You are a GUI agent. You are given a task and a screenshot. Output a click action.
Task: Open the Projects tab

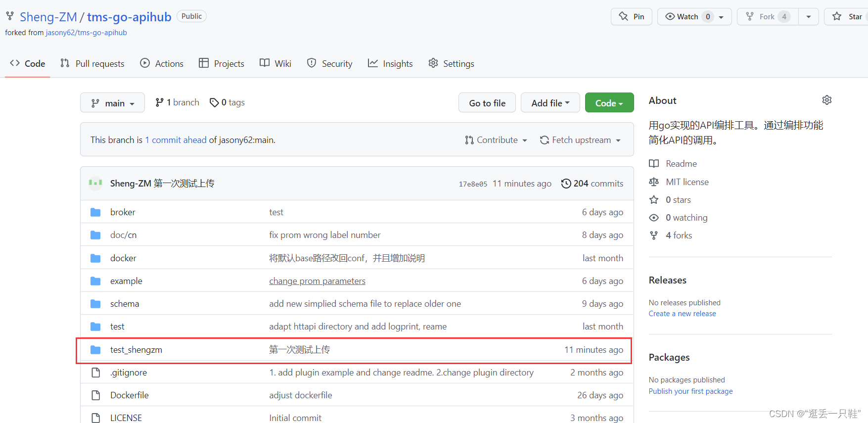tap(222, 64)
